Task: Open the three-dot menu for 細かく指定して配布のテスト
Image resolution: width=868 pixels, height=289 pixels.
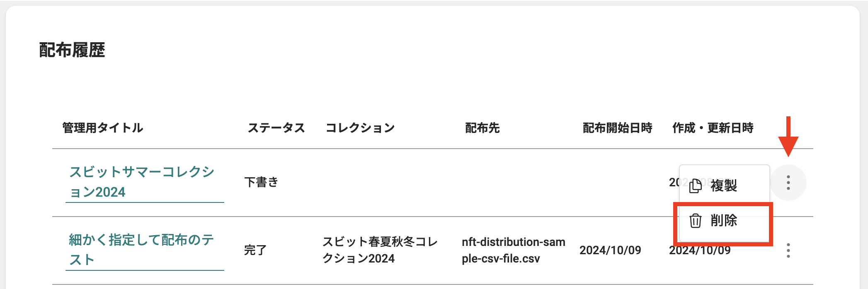Action: click(788, 250)
